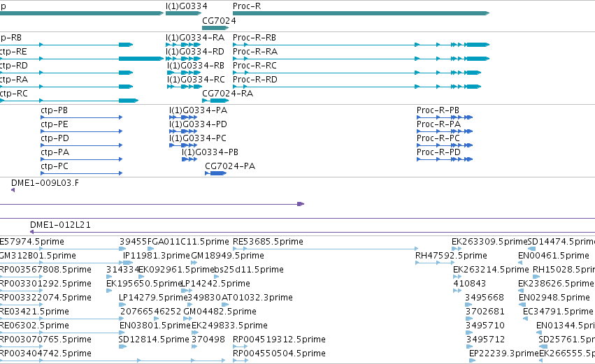The image size is (595, 364).
Task: Click the 410843 feature label
Action: pos(469,284)
